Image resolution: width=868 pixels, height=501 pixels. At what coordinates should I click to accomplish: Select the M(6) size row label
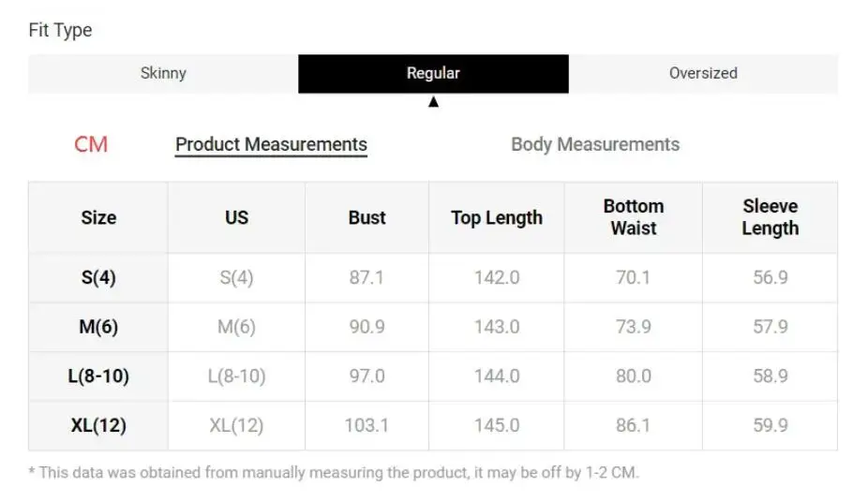pos(98,327)
